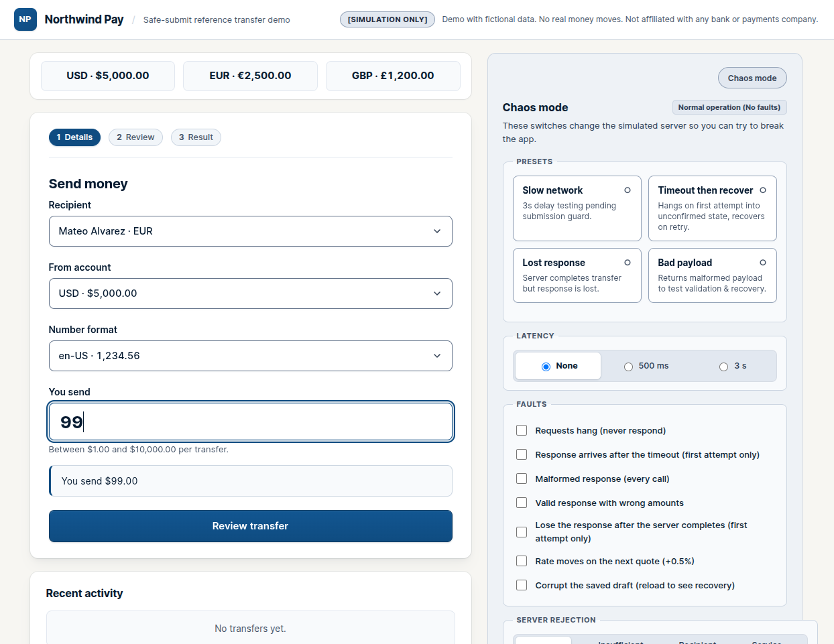
Task: Enable Response arrives after the timeout fault
Action: pyautogui.click(x=522, y=454)
